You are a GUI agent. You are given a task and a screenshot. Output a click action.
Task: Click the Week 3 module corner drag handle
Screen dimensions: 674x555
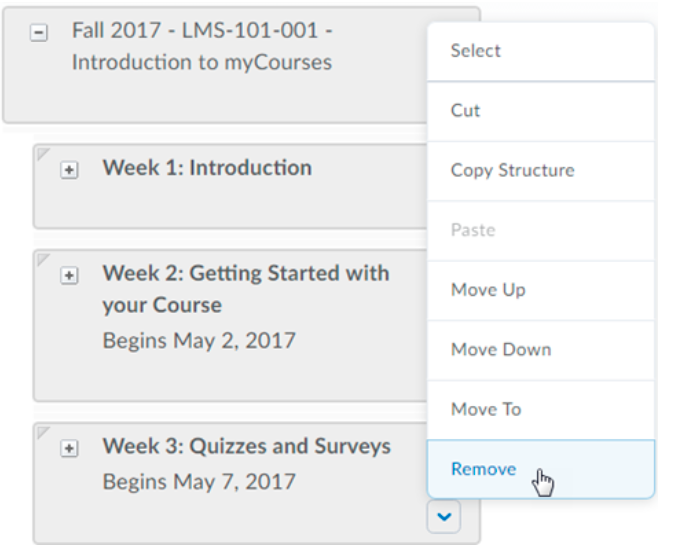click(42, 431)
